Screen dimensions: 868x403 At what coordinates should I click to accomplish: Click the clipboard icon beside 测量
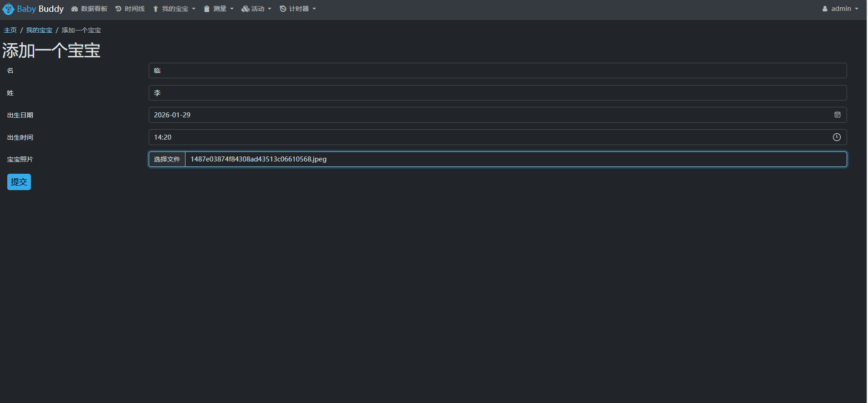click(206, 9)
